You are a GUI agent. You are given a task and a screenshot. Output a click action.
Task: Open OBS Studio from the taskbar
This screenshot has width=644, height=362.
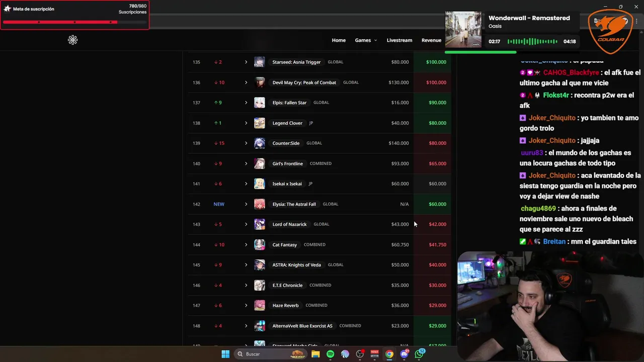click(360, 354)
